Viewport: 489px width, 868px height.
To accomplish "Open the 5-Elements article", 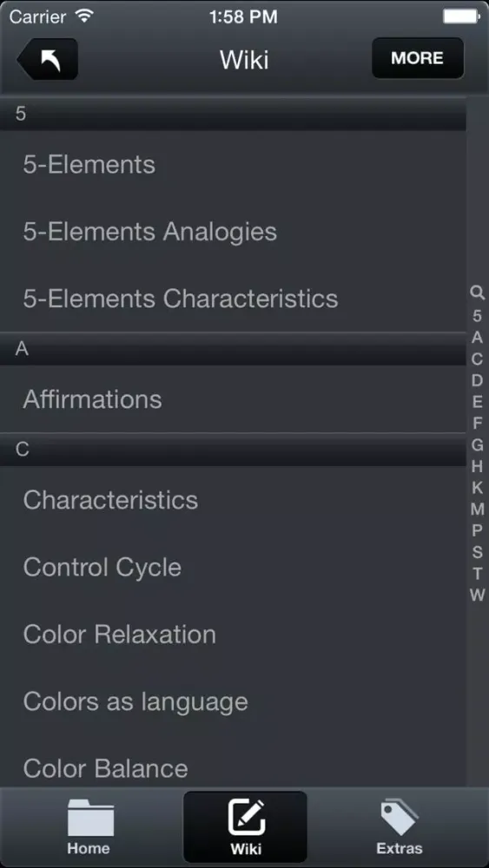I will 233,165.
